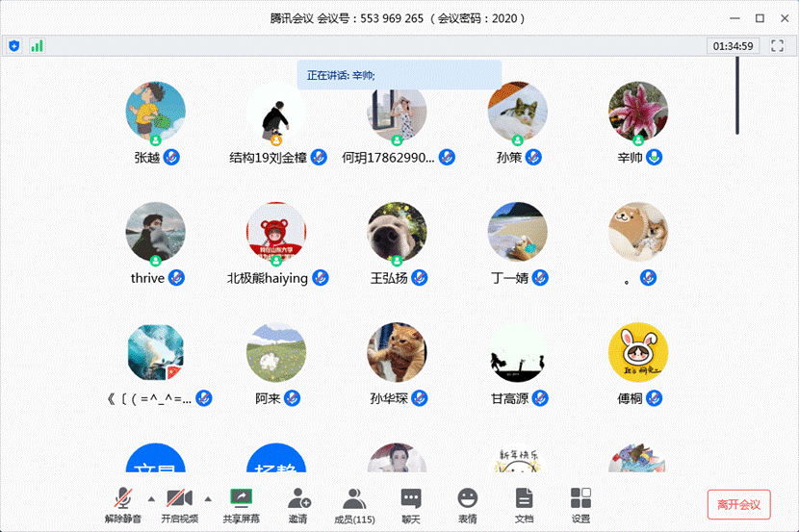Open the Invite participants icon
The width and height of the screenshot is (799, 532).
[298, 504]
